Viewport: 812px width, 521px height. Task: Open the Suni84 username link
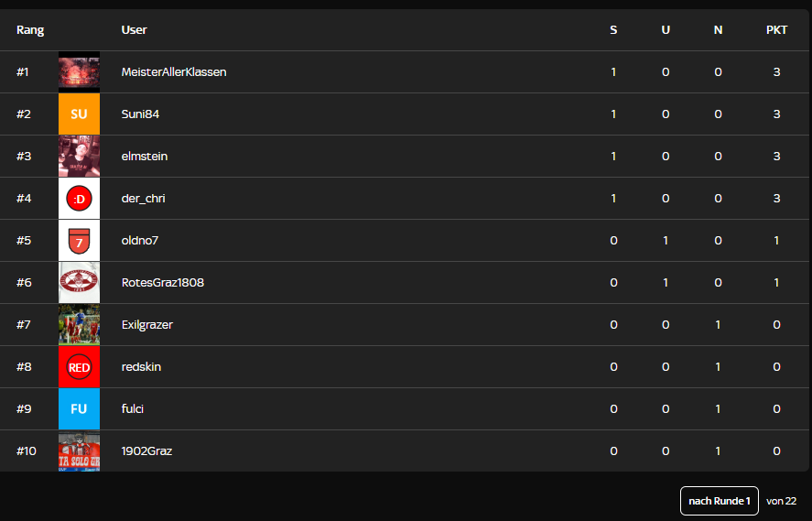[x=140, y=114]
